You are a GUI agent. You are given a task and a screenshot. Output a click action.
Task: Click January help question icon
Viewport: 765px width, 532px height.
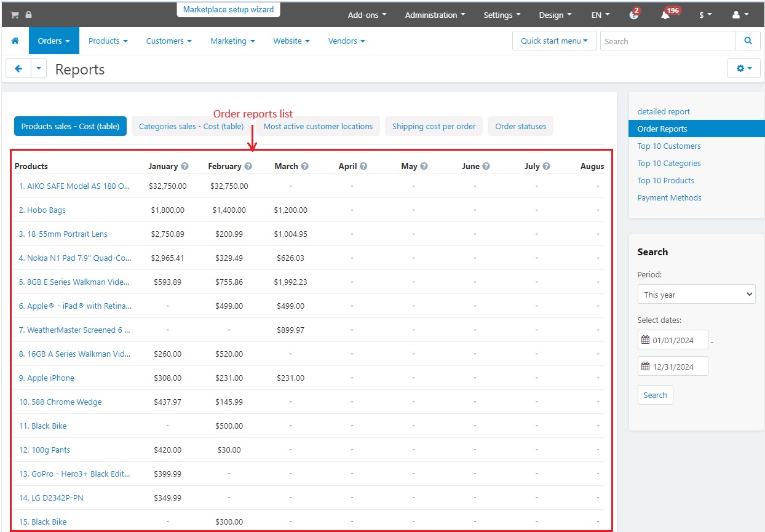point(184,166)
